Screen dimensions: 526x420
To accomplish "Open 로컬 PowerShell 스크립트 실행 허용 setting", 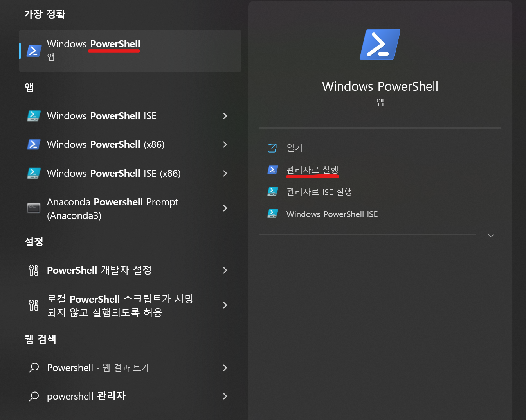I will (x=130, y=305).
